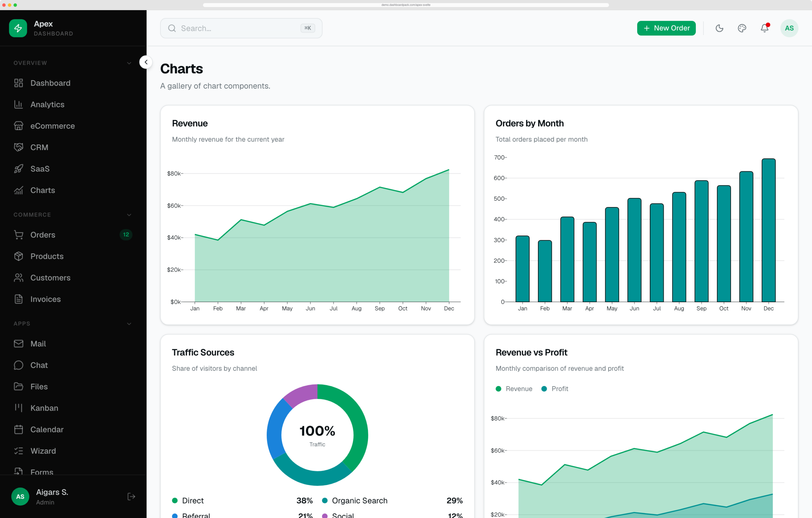Open the Orders link in sidebar
This screenshot has height=518, width=812.
tap(73, 235)
